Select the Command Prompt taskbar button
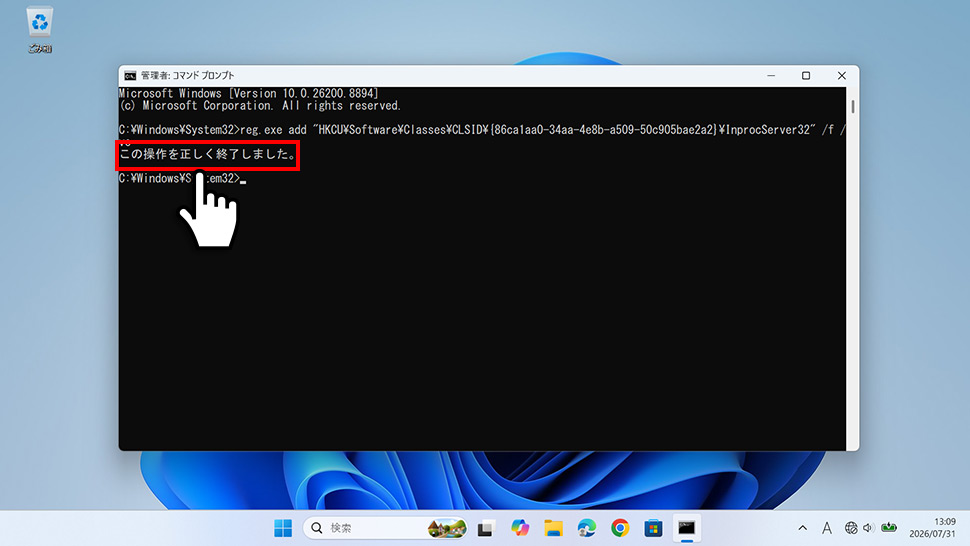 687,528
